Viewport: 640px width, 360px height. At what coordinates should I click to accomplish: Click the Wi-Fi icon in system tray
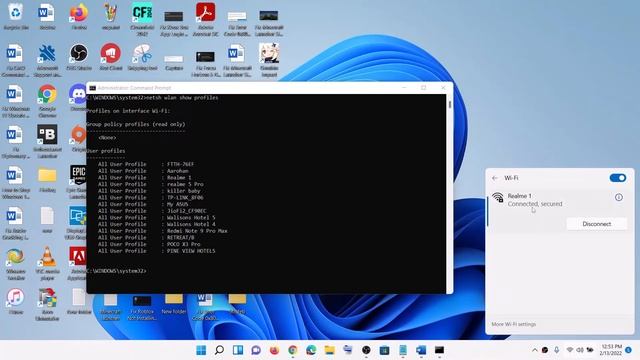tap(570, 350)
